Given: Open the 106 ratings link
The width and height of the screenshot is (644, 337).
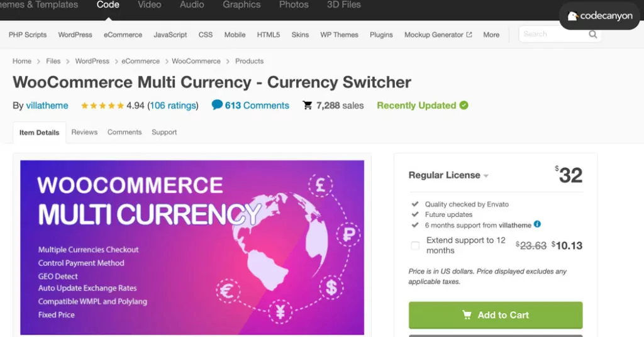Looking at the screenshot, I should coord(173,106).
